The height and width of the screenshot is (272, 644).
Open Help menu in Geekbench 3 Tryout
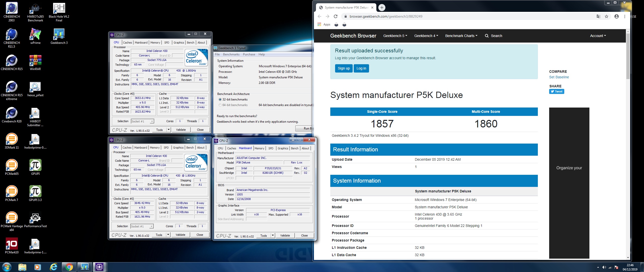(x=262, y=54)
